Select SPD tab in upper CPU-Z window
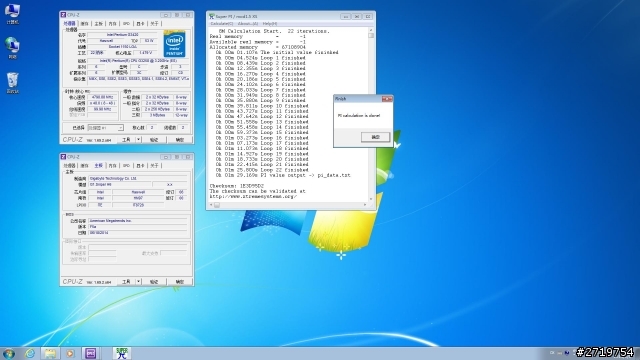This screenshot has width=640, height=360. coord(127,24)
